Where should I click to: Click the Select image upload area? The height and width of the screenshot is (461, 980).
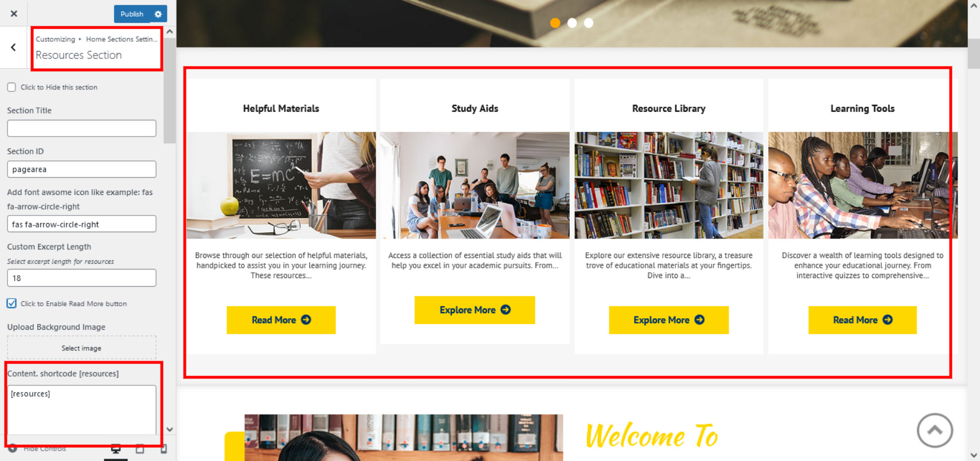[x=81, y=348]
